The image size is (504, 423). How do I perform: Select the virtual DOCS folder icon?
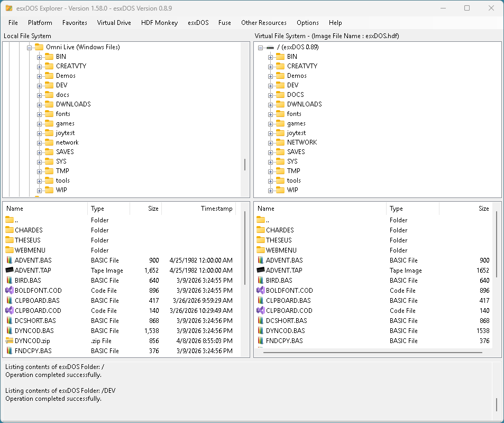click(280, 95)
